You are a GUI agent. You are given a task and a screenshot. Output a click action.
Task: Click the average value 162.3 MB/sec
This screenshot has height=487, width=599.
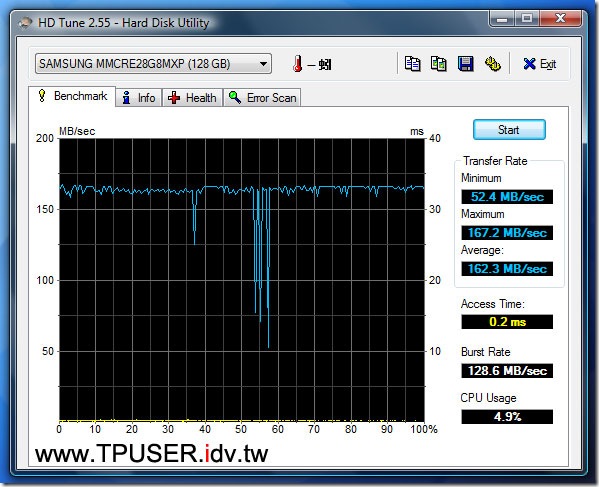(507, 269)
